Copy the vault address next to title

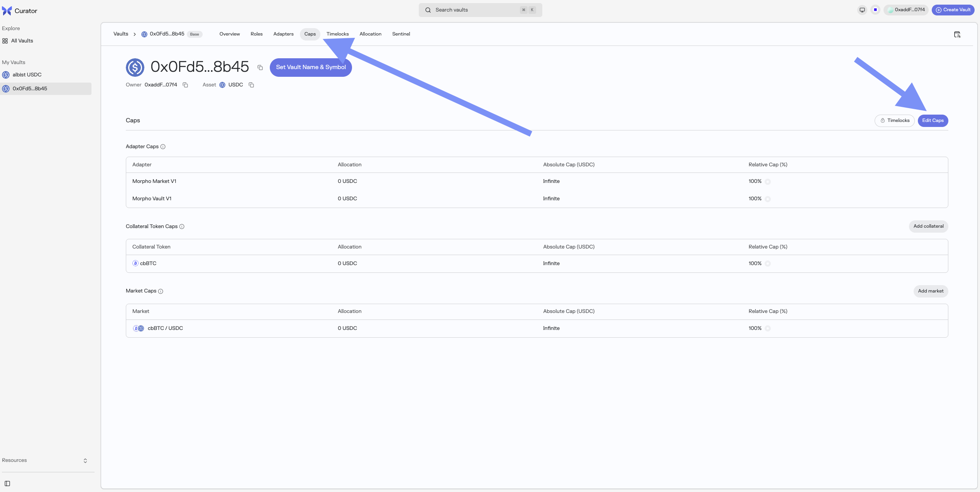coord(260,68)
